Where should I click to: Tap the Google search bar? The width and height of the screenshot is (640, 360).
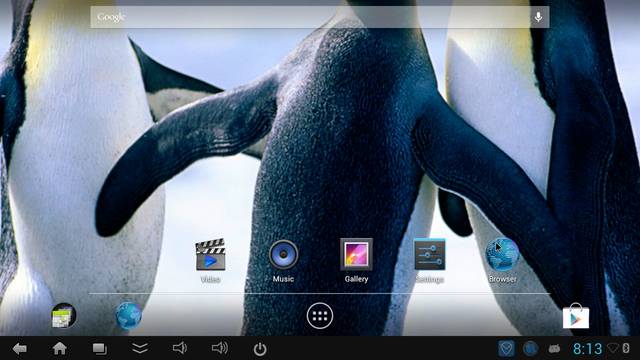[x=320, y=17]
